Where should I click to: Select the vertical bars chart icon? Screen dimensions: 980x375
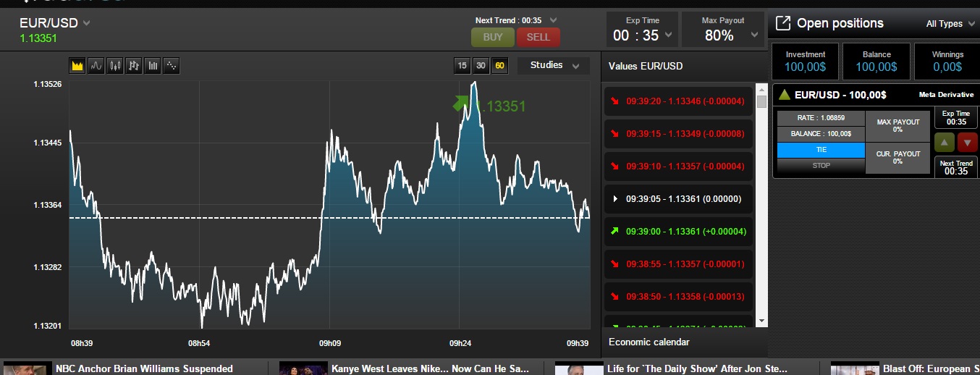[x=153, y=66]
